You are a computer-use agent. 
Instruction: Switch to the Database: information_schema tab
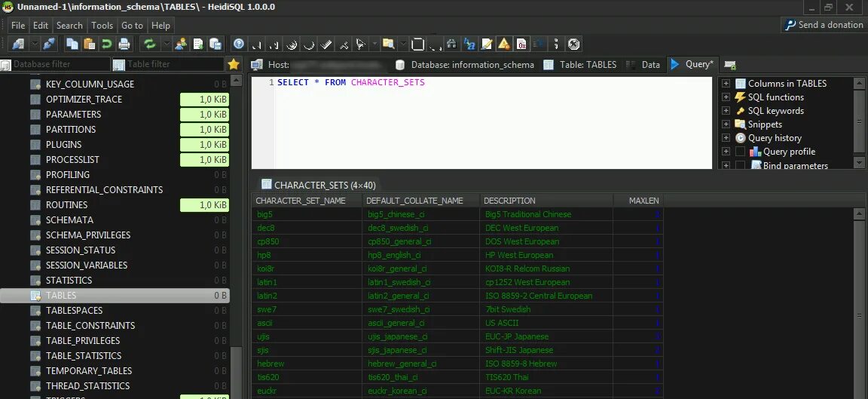(x=465, y=65)
